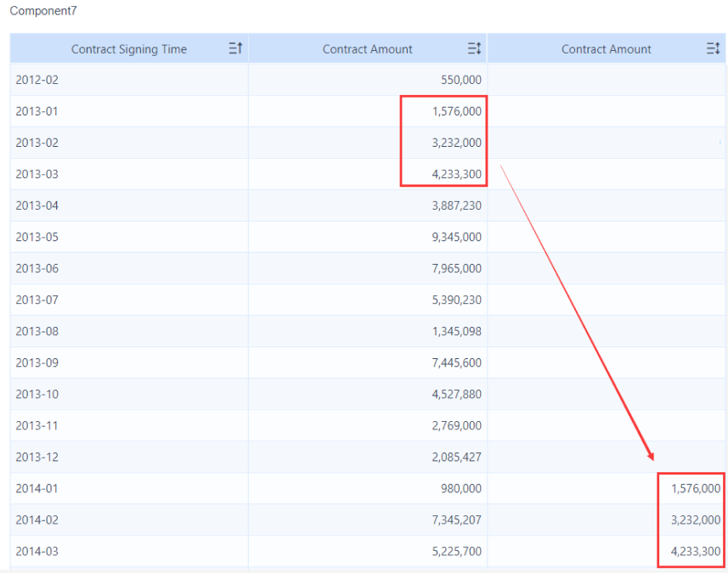The height and width of the screenshot is (573, 728).
Task: Click the Component7 title label
Action: pyautogui.click(x=42, y=11)
